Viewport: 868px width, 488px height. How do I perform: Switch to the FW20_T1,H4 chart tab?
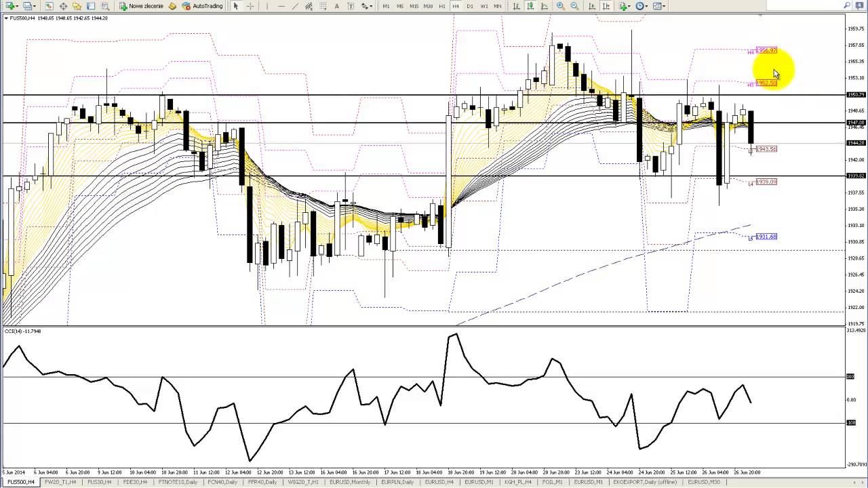[60, 482]
